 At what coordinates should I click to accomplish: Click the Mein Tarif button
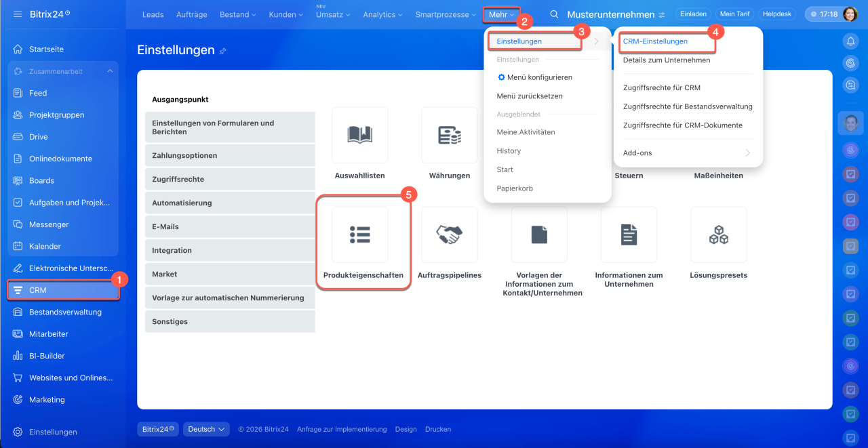pyautogui.click(x=734, y=14)
